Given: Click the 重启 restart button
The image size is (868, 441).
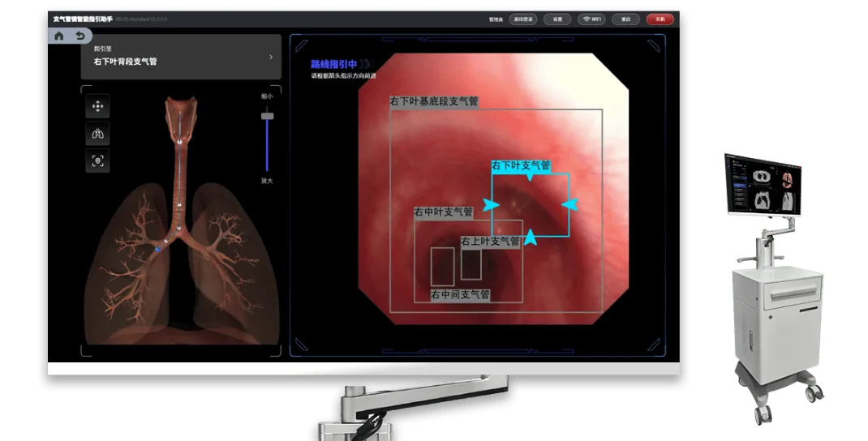Looking at the screenshot, I should coord(625,19).
